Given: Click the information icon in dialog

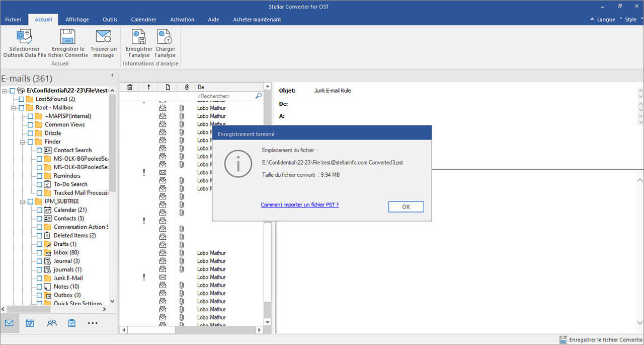Looking at the screenshot, I should click(x=238, y=163).
